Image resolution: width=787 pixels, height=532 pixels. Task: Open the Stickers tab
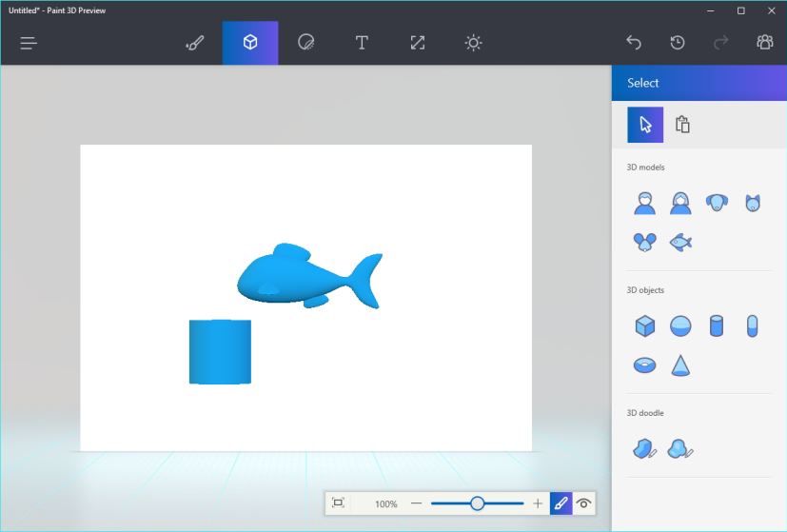pyautogui.click(x=305, y=43)
